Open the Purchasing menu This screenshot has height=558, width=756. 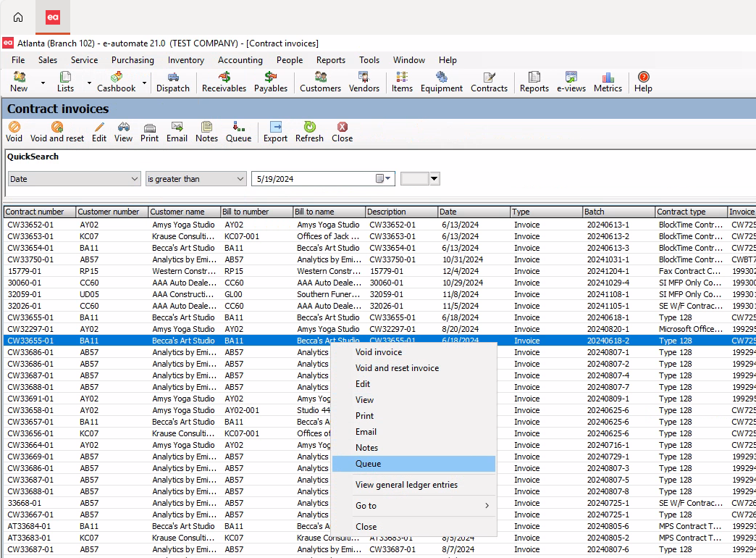133,60
